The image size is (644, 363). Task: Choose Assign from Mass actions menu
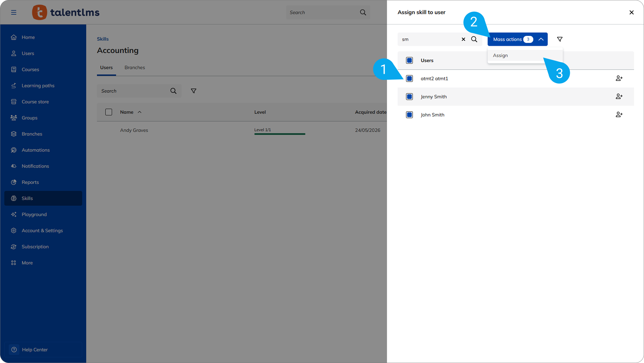click(525, 55)
